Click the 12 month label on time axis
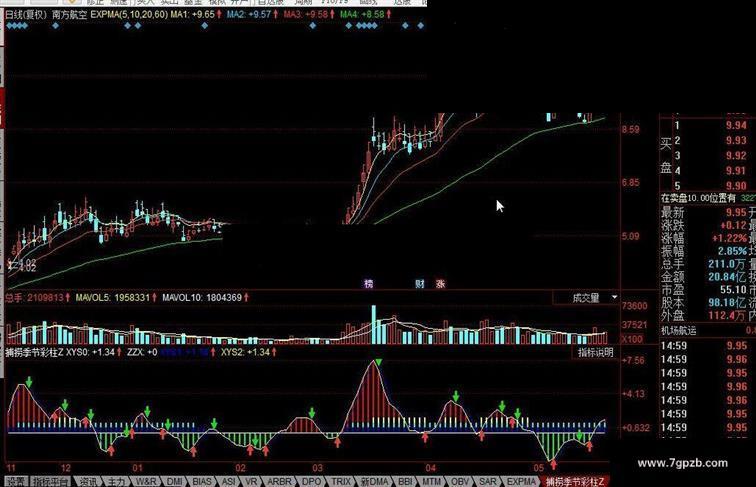This screenshot has height=487, width=756. (66, 468)
